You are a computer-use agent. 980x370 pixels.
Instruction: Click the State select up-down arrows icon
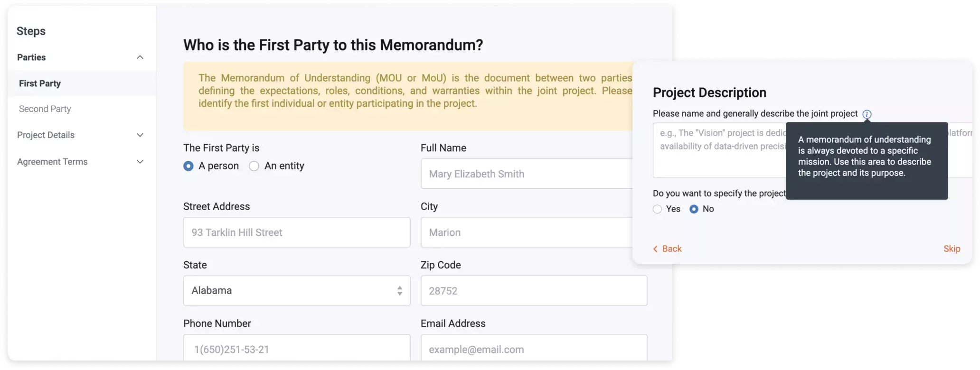click(400, 291)
